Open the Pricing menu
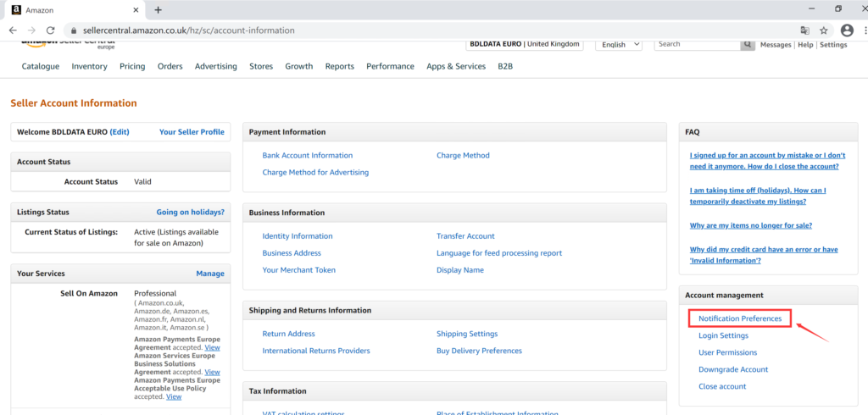868x415 pixels. point(132,66)
